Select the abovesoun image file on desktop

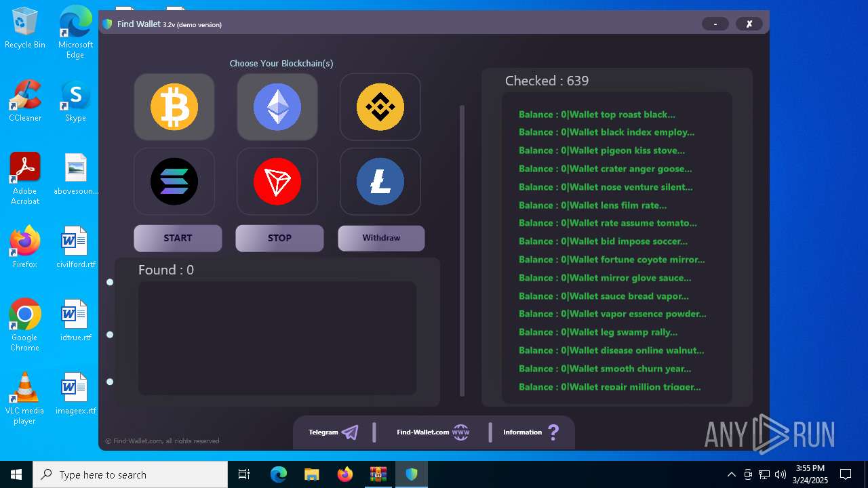click(75, 175)
